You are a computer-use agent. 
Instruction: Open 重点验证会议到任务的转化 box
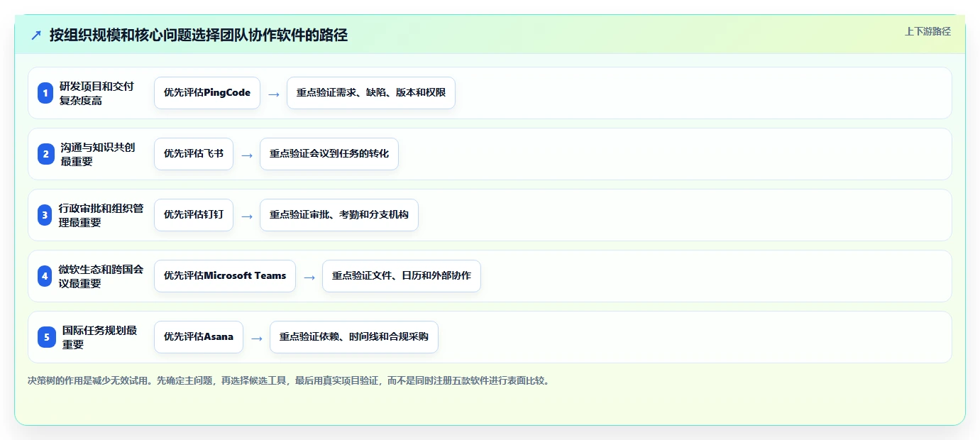point(329,154)
